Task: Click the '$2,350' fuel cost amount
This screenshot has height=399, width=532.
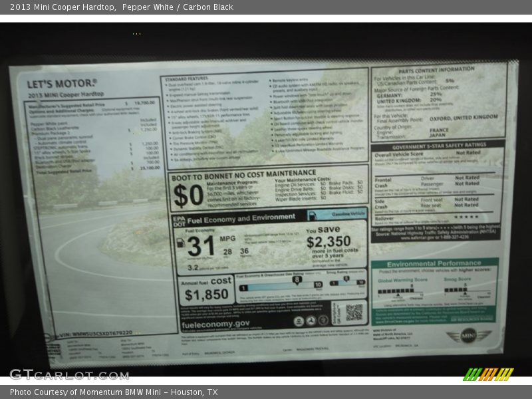Action: click(329, 241)
